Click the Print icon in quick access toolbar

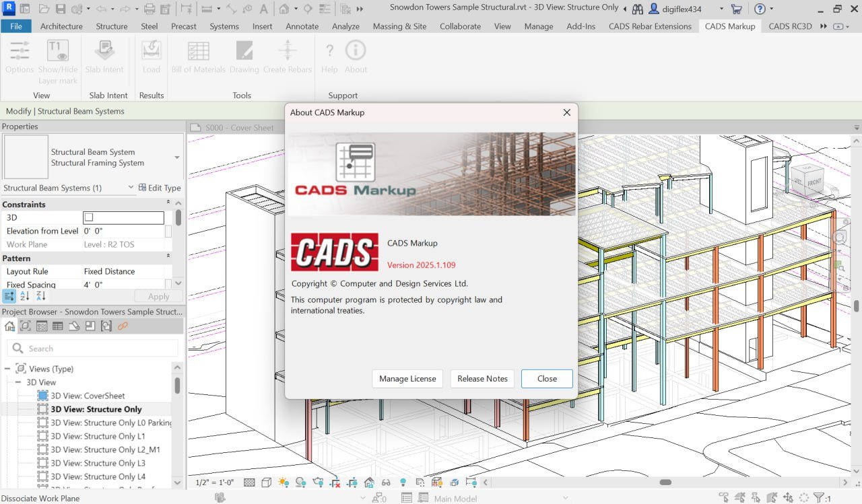[150, 9]
